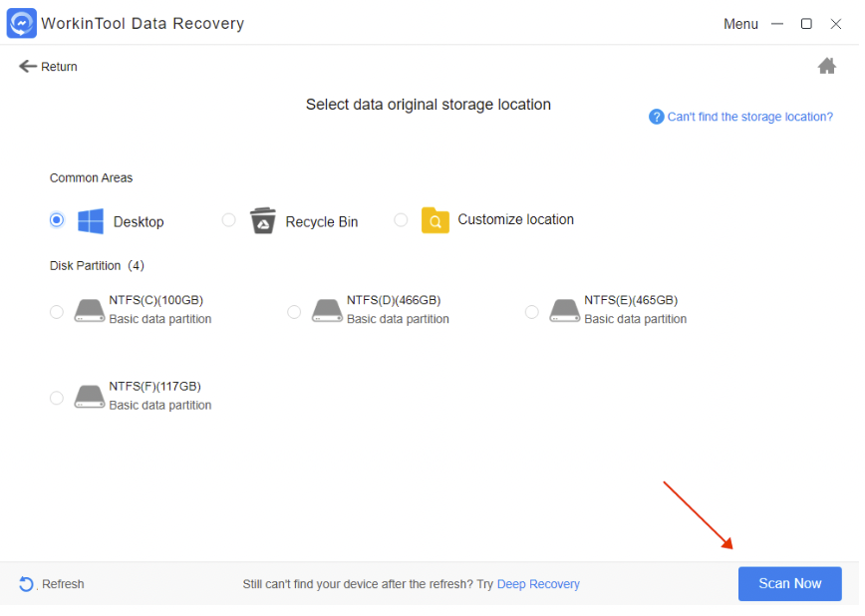Open the home screen via house icon

pyautogui.click(x=827, y=65)
